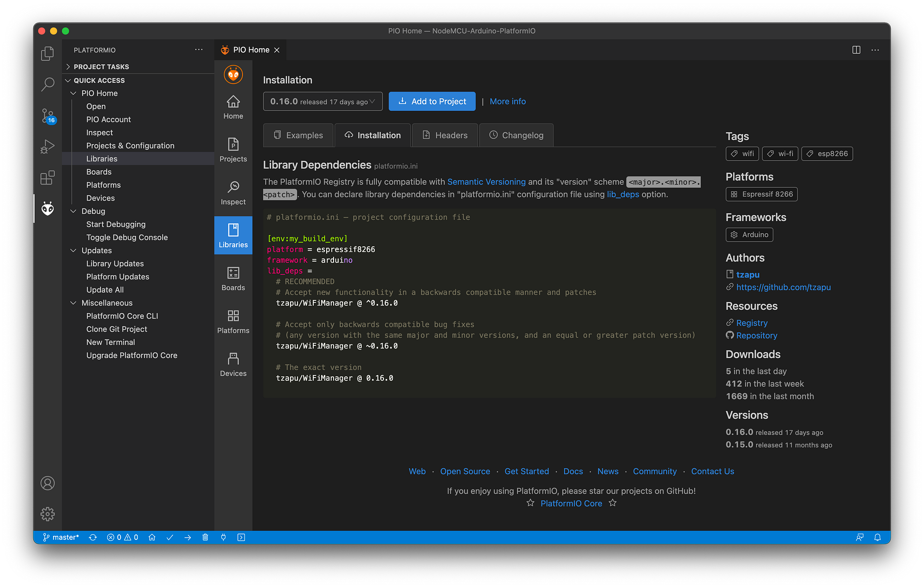Open the Semantic Versioning link
Viewport: 924px width, 588px height.
(x=486, y=182)
